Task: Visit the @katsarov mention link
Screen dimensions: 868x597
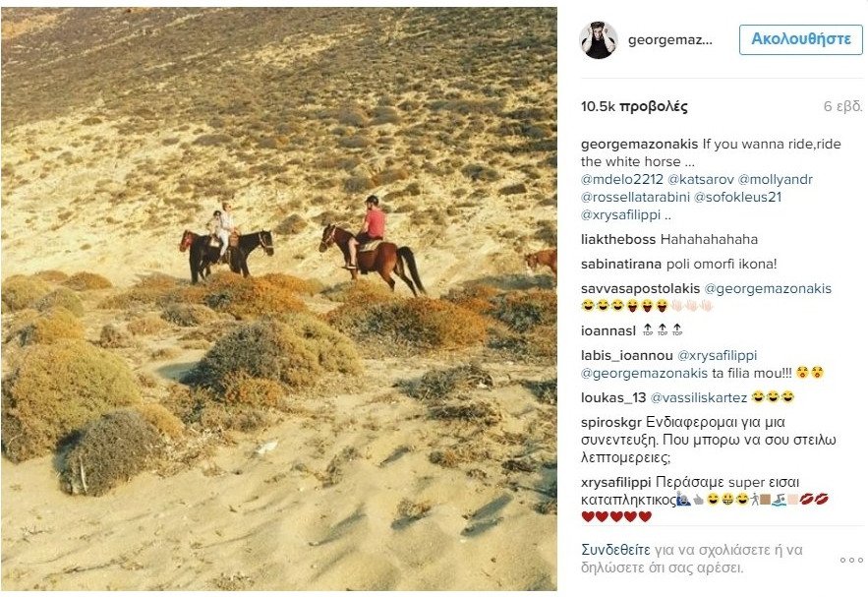Action: point(701,179)
